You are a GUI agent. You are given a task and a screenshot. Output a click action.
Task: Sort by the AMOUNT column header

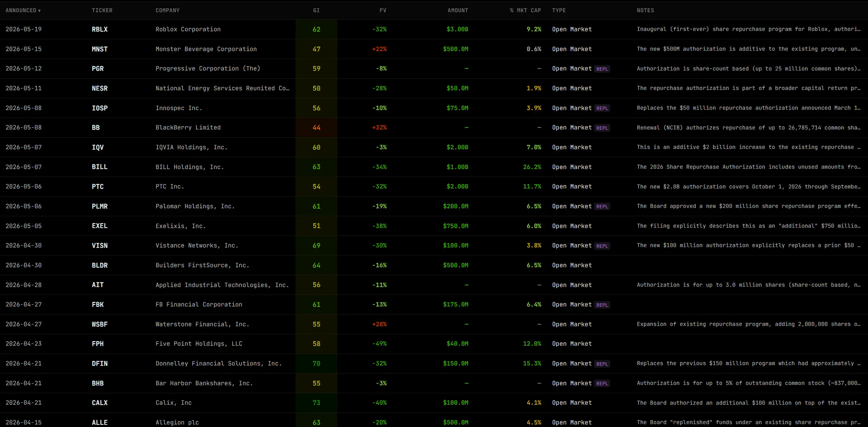point(458,10)
